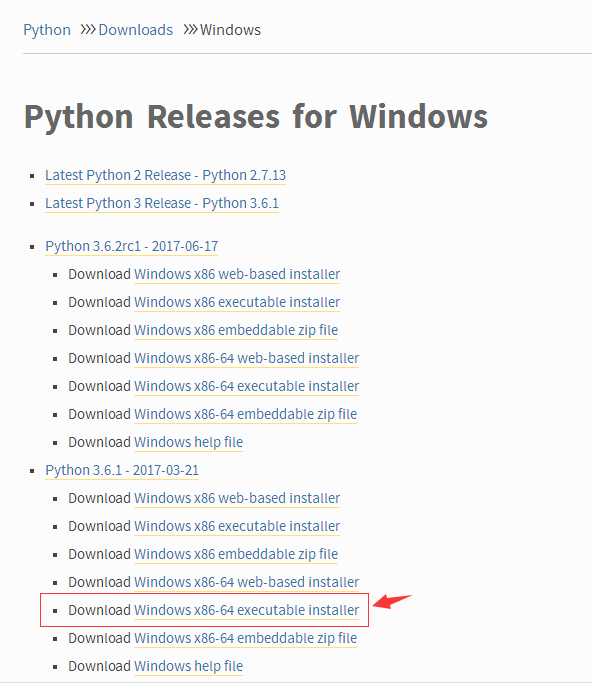
Task: Download 3.6.1 Windows x86-64 embeddable zip file
Action: pyautogui.click(x=245, y=638)
